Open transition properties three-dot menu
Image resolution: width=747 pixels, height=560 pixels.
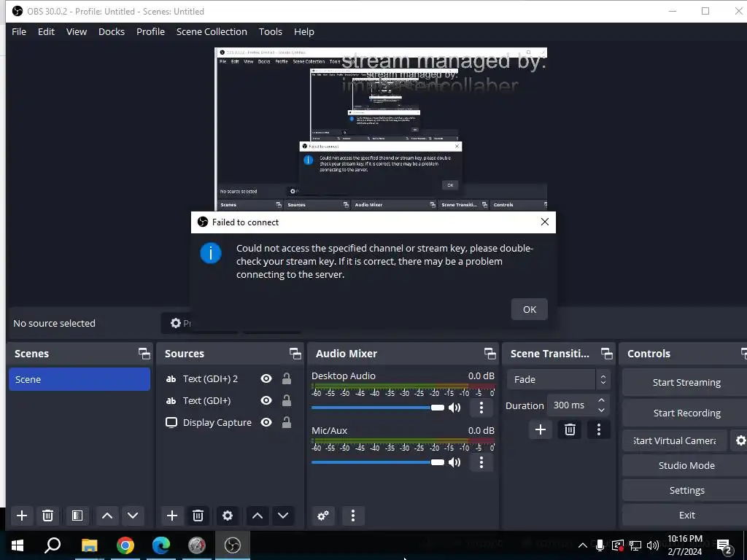(599, 429)
